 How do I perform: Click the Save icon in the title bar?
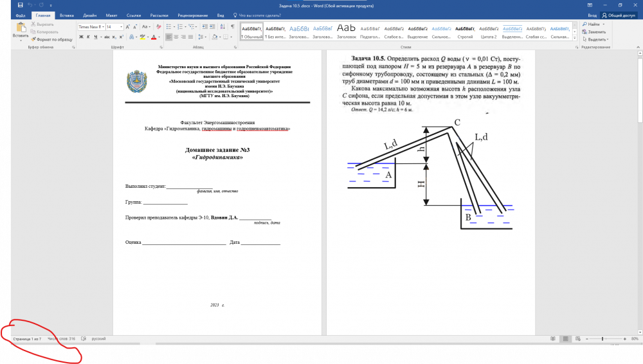[x=22, y=5]
